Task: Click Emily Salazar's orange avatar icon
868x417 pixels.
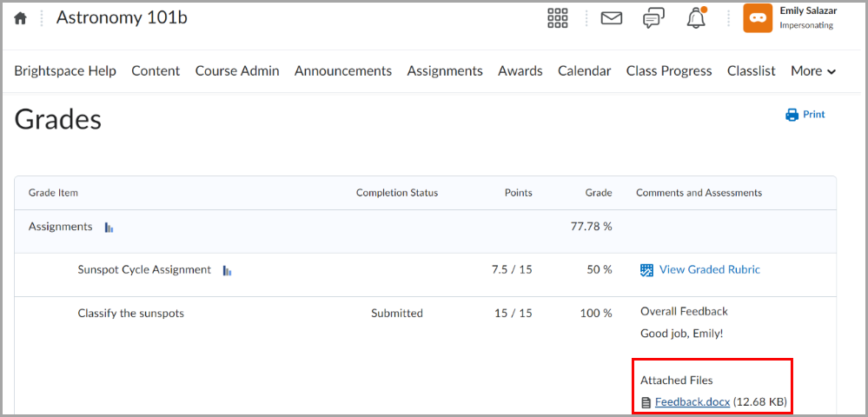Action: (757, 18)
